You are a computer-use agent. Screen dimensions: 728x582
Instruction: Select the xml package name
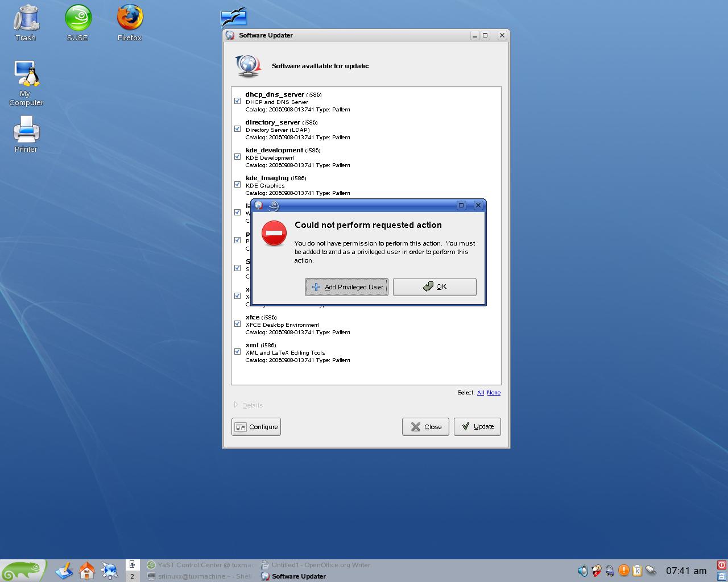click(x=252, y=345)
